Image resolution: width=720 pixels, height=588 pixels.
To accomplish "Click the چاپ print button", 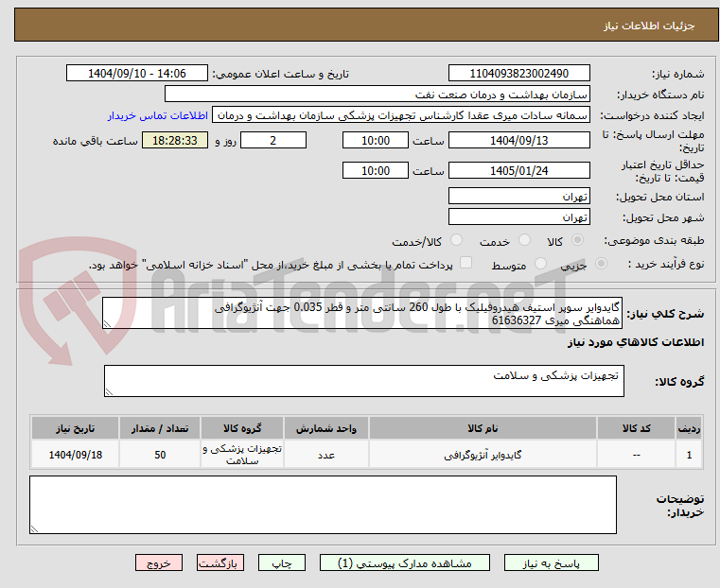I will coord(282,562).
